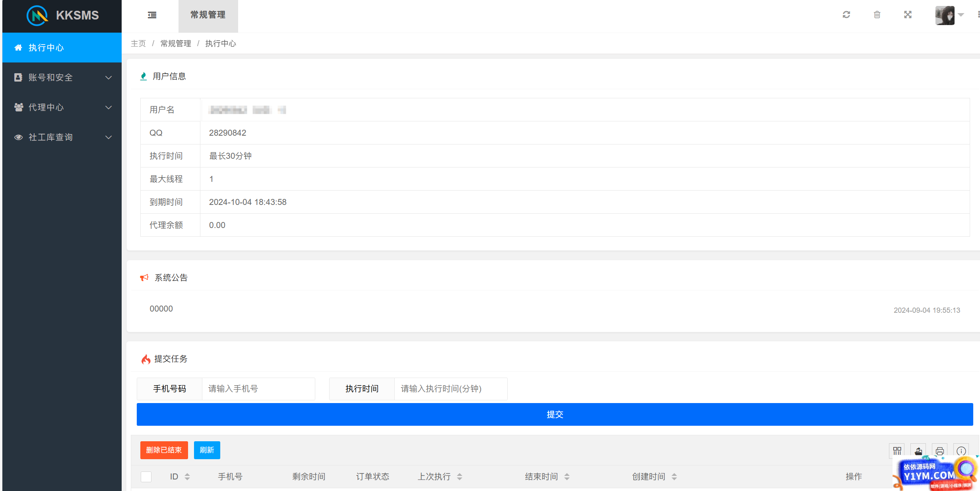The height and width of the screenshot is (491, 980).
Task: Click the 系统公告 megaphone icon
Action: [144, 277]
